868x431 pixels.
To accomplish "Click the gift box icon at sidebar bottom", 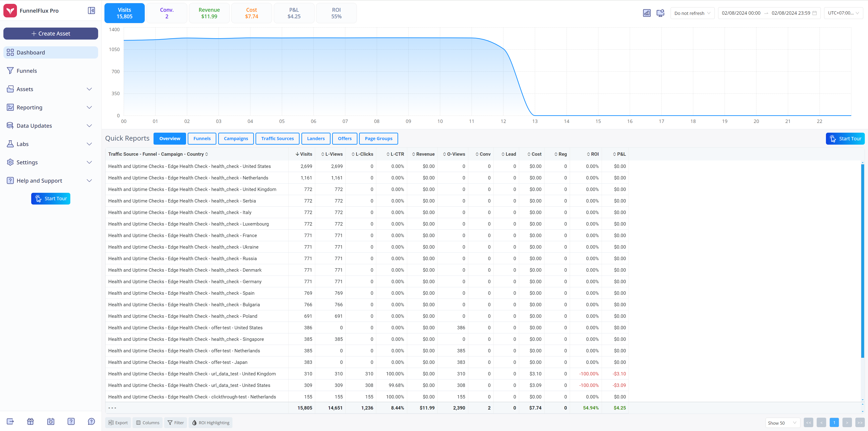I will 30,421.
